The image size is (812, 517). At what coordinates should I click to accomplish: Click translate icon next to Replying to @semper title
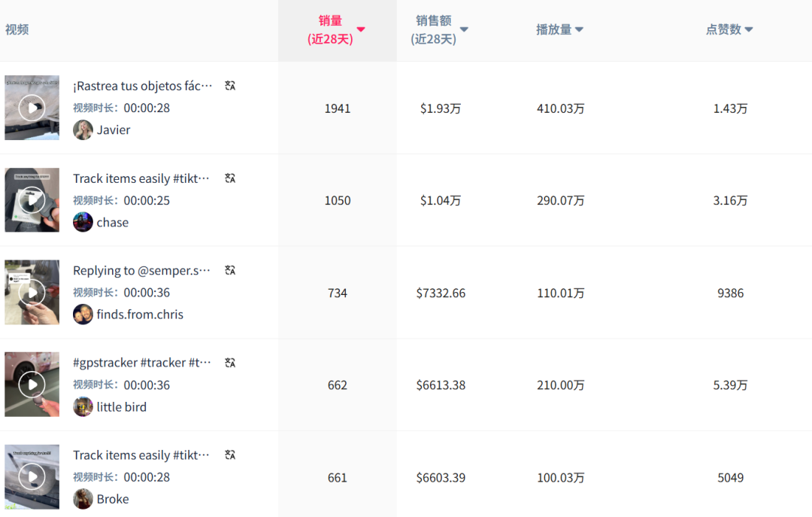click(230, 270)
